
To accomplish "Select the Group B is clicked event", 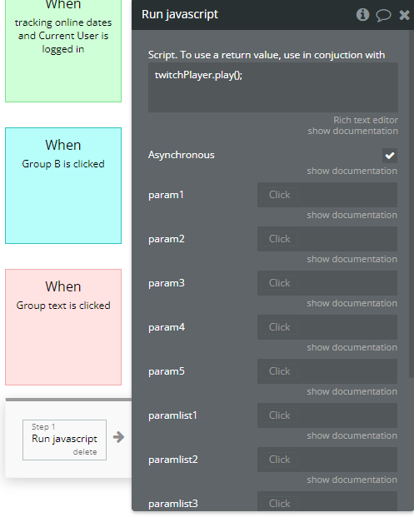I will click(x=63, y=186).
